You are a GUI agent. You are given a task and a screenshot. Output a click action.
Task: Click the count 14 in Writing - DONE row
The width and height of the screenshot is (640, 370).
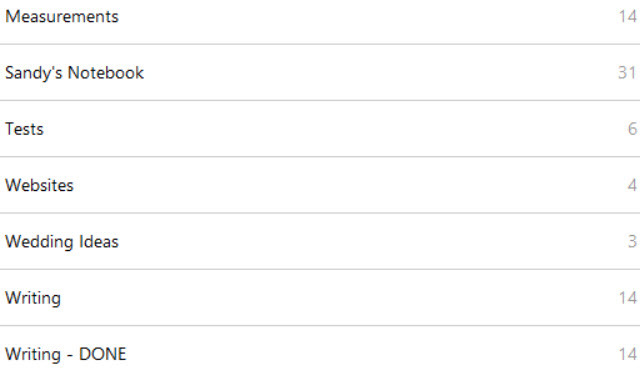click(x=628, y=354)
